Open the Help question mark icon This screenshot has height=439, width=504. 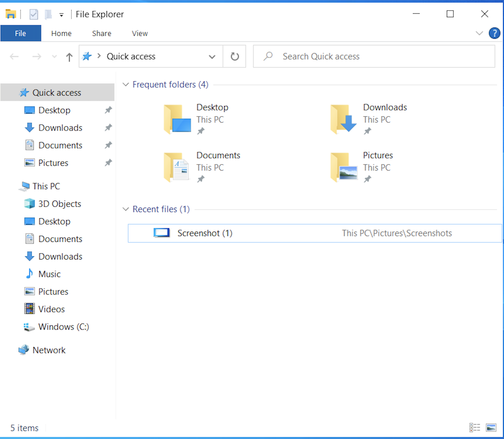pos(494,33)
